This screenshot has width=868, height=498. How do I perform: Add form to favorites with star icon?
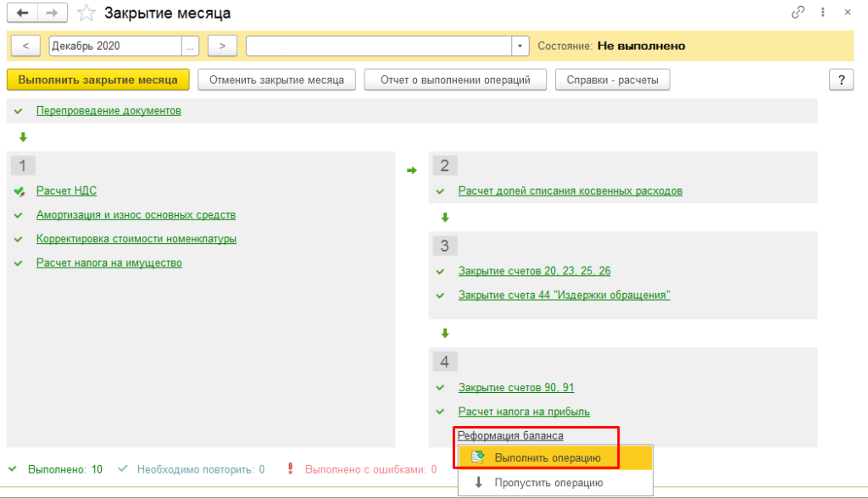[86, 14]
